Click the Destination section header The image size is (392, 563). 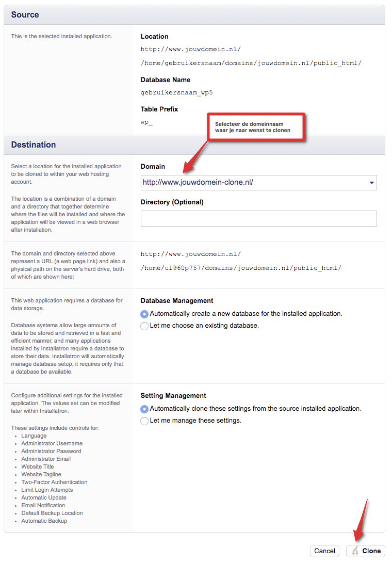click(x=34, y=145)
